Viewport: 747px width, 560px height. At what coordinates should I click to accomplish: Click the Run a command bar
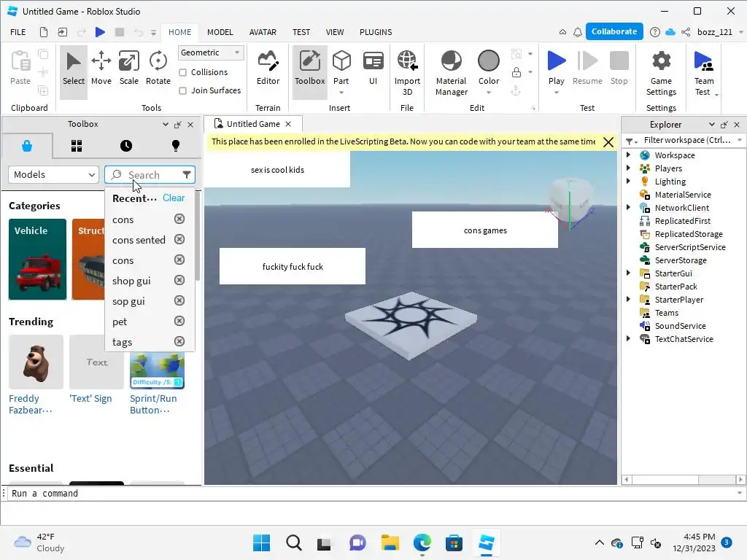[x=373, y=494]
